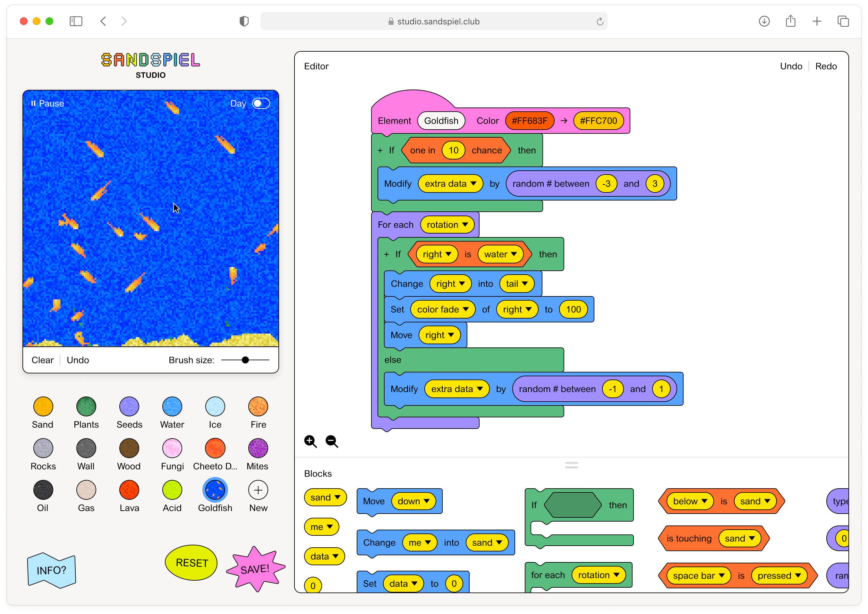The width and height of the screenshot is (868, 614).
Task: Open the data dropdown in the Blocks palette column
Action: click(x=324, y=557)
